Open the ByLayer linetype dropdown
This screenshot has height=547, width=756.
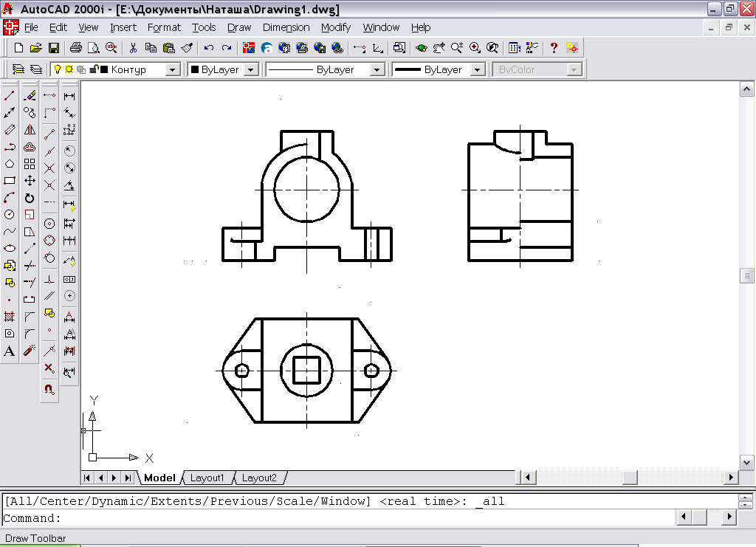click(377, 70)
